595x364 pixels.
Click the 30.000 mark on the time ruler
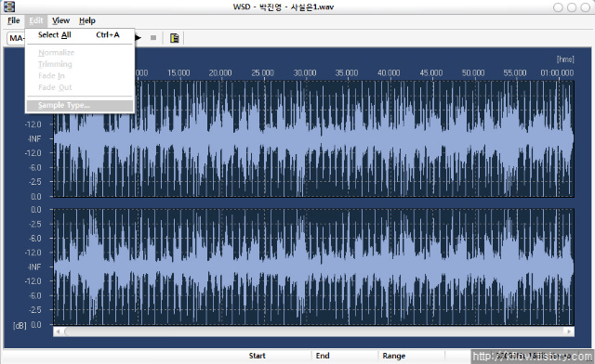[x=305, y=72]
